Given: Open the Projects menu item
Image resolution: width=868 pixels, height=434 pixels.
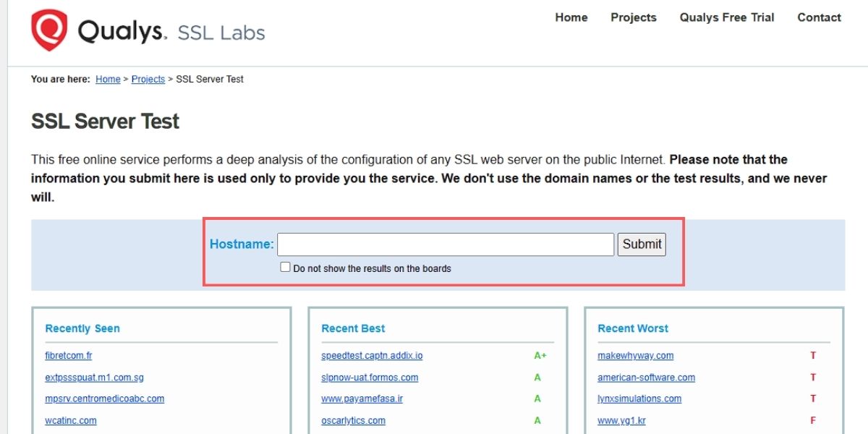Looking at the screenshot, I should coord(634,17).
